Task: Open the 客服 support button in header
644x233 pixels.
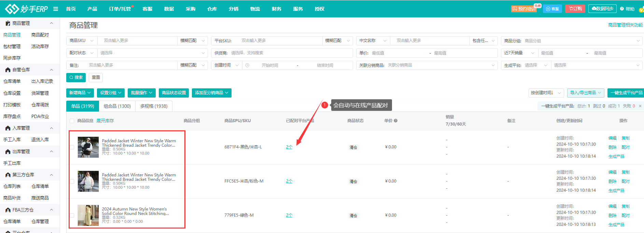Action: (x=552, y=9)
